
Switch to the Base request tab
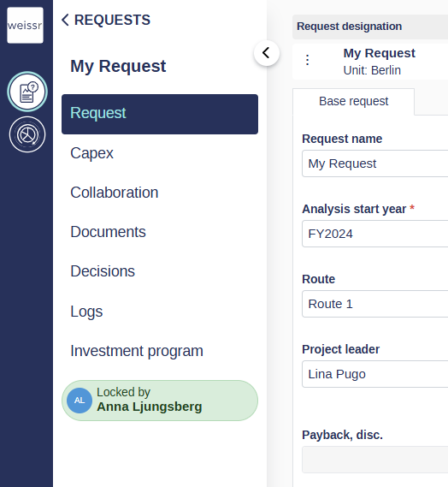coord(353,102)
